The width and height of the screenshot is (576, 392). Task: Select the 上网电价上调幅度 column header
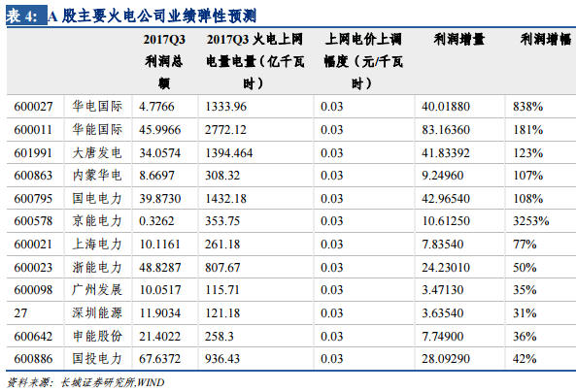(x=363, y=61)
